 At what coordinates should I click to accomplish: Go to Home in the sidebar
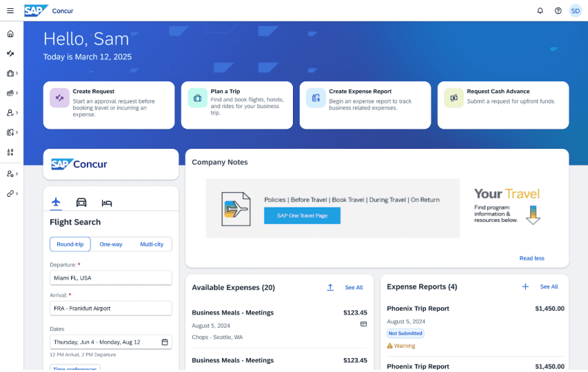click(x=10, y=34)
